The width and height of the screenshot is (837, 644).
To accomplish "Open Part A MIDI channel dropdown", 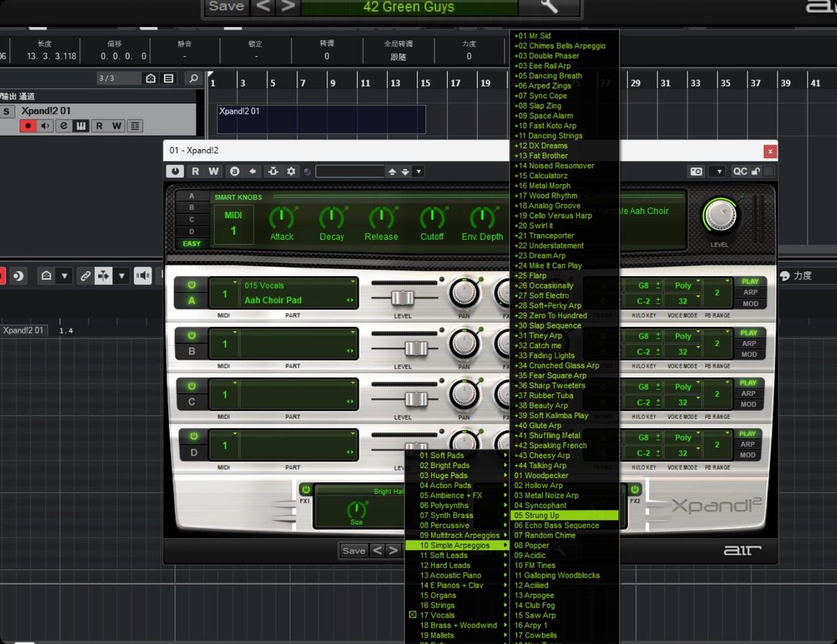I will click(225, 293).
